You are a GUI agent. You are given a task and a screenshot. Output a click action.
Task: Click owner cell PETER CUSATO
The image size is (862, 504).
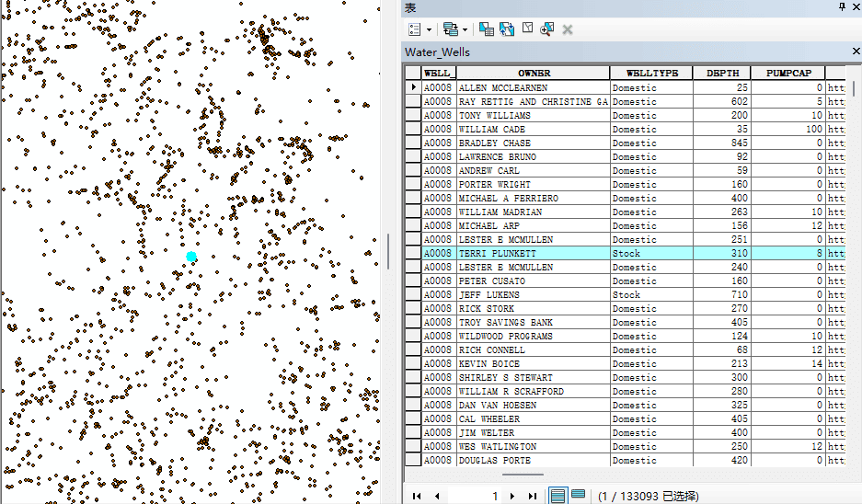click(x=534, y=281)
